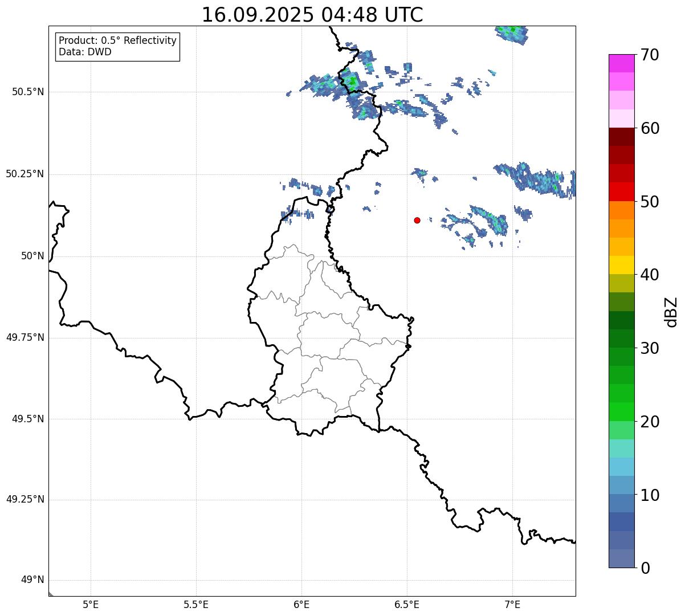Click the colorbar tick label 20
Image resolution: width=685 pixels, height=616 pixels.
pyautogui.click(x=650, y=422)
